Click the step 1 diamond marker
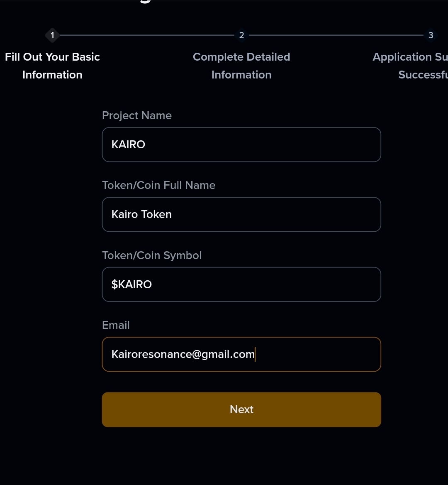This screenshot has height=485, width=448. [x=52, y=35]
